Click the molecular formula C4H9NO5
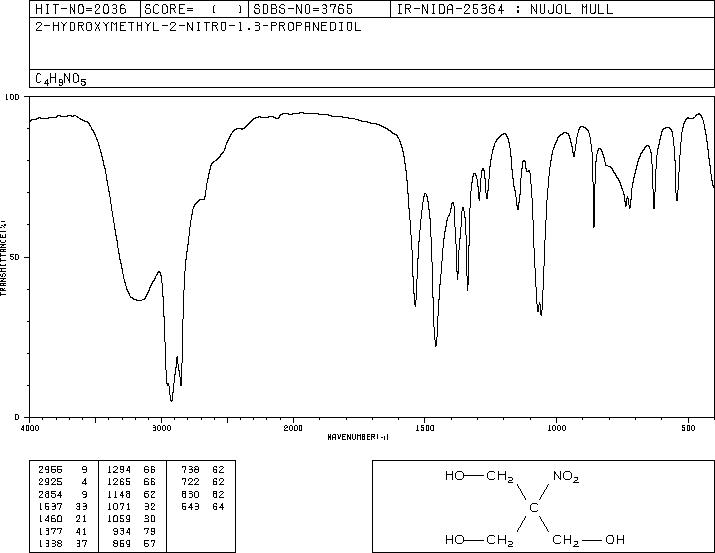 point(61,79)
